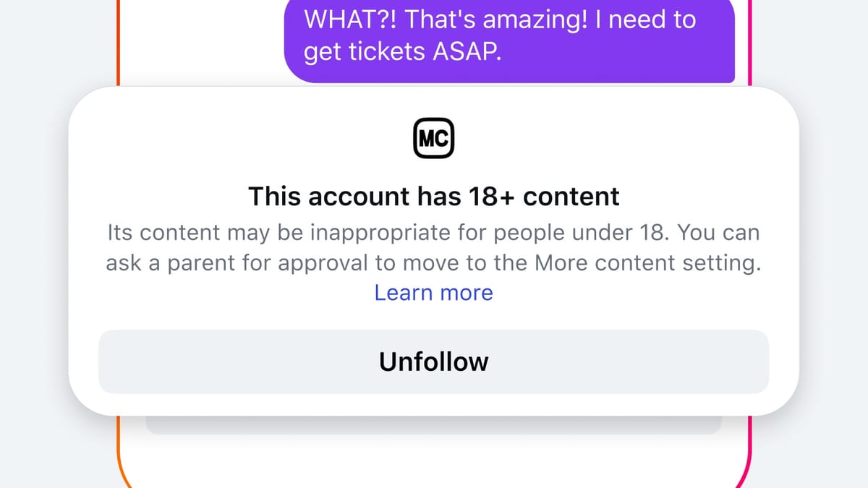Open the Learn more link
The image size is (868, 488).
pyautogui.click(x=433, y=293)
